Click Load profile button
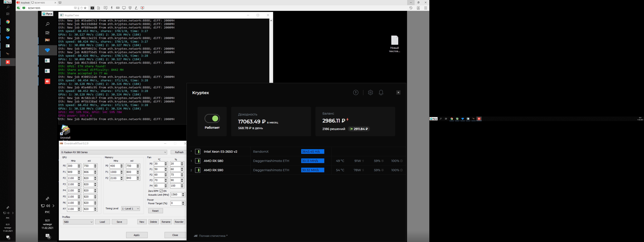This screenshot has height=242, width=644. pos(103,222)
